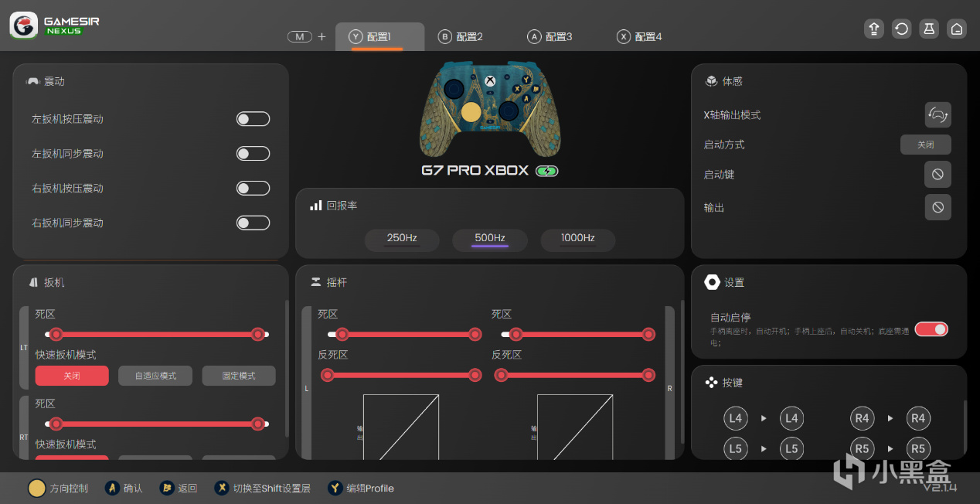Click right stick 反死区 slider left handle

(x=502, y=375)
